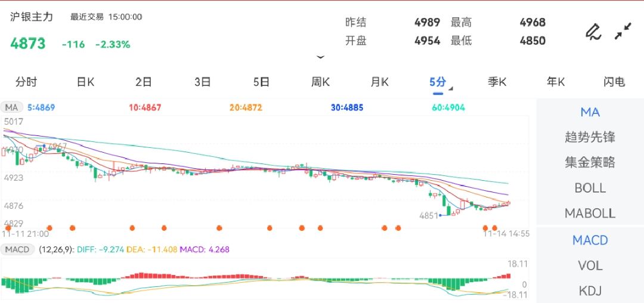Click the 昨结 value 4989

tap(427, 22)
